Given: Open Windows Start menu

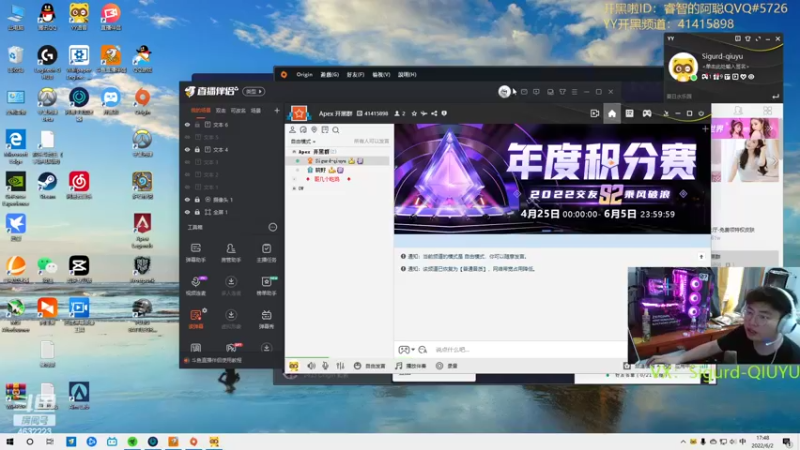Looking at the screenshot, I should click(10, 441).
